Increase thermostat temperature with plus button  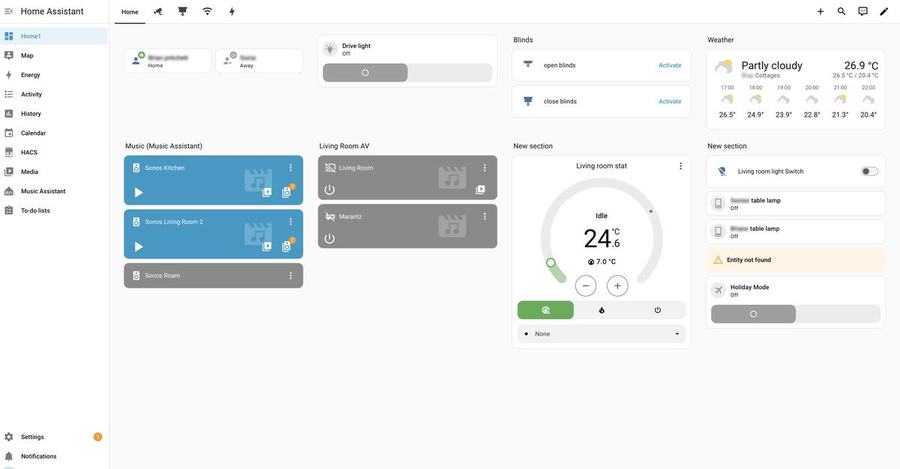tap(617, 286)
